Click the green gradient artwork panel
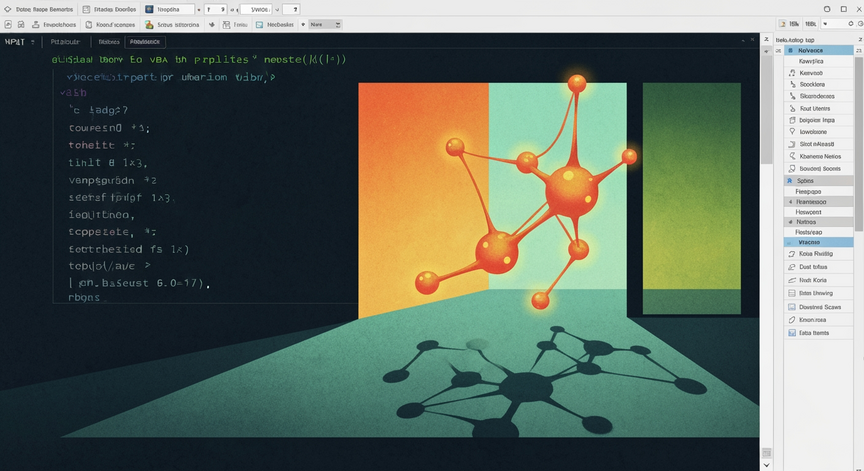 (692, 198)
